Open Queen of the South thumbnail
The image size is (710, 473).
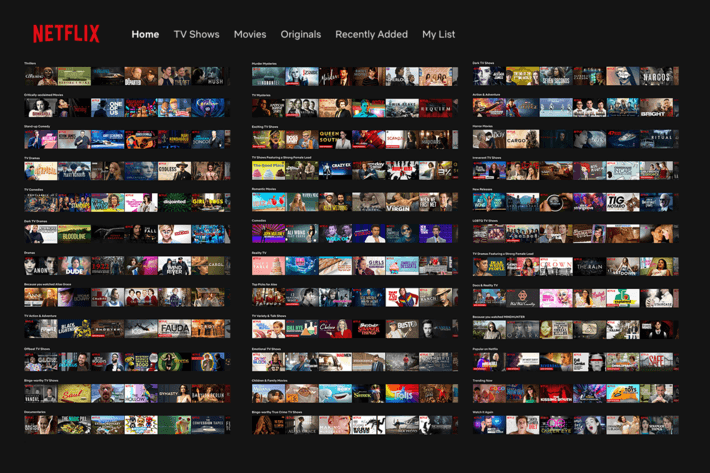(335, 139)
